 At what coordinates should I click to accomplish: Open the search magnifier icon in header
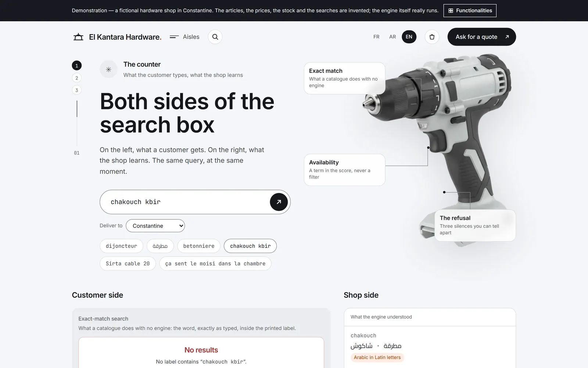(x=215, y=37)
